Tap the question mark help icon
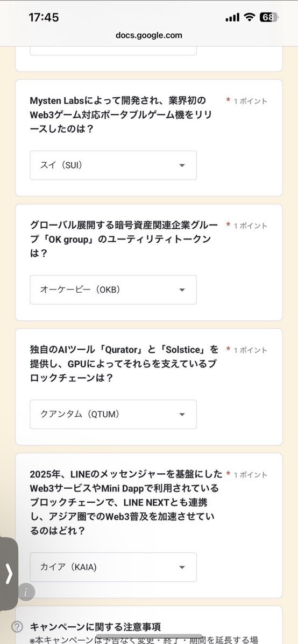 pyautogui.click(x=17, y=627)
